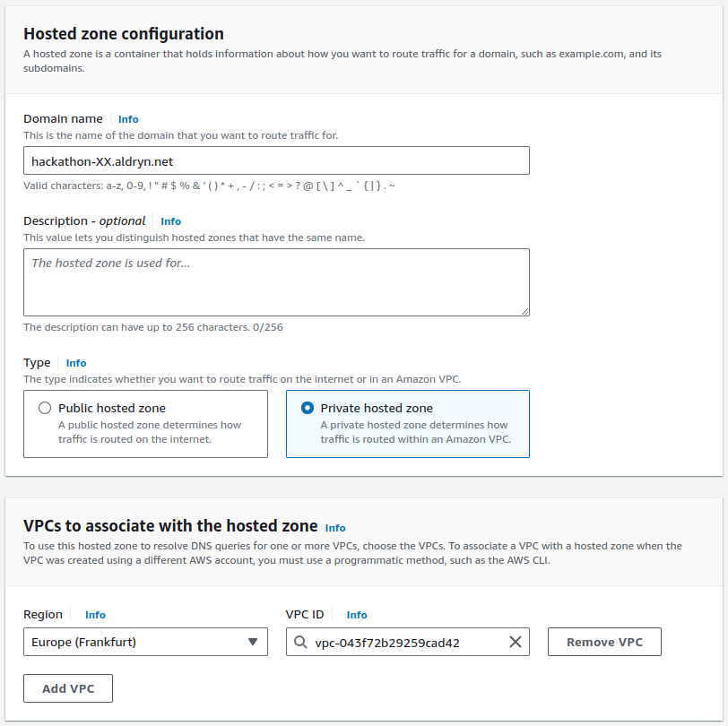Click the hackathon-XX.aldryn.net domain input
728x726 pixels.
275,160
